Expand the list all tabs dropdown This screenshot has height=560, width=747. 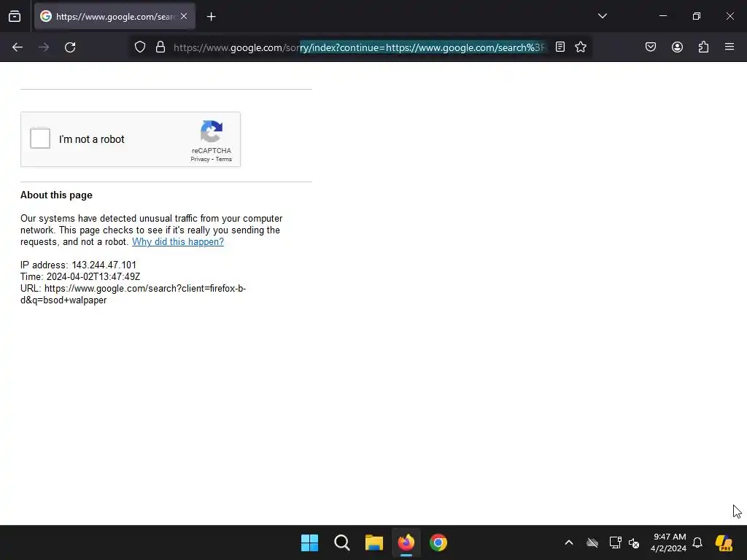tap(602, 16)
